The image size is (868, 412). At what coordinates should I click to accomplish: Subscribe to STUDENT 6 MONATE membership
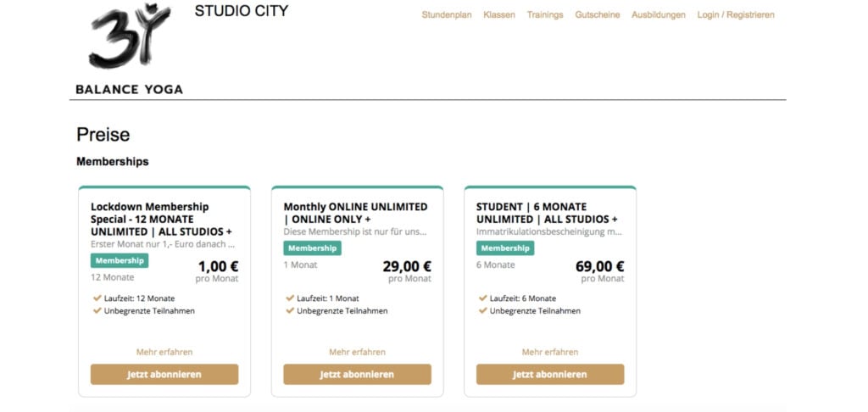point(549,375)
